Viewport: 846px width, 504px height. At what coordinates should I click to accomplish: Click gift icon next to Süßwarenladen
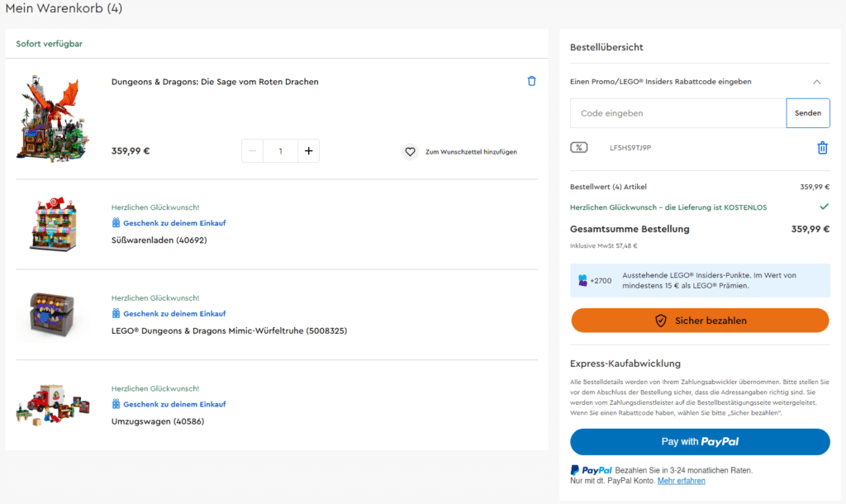116,223
